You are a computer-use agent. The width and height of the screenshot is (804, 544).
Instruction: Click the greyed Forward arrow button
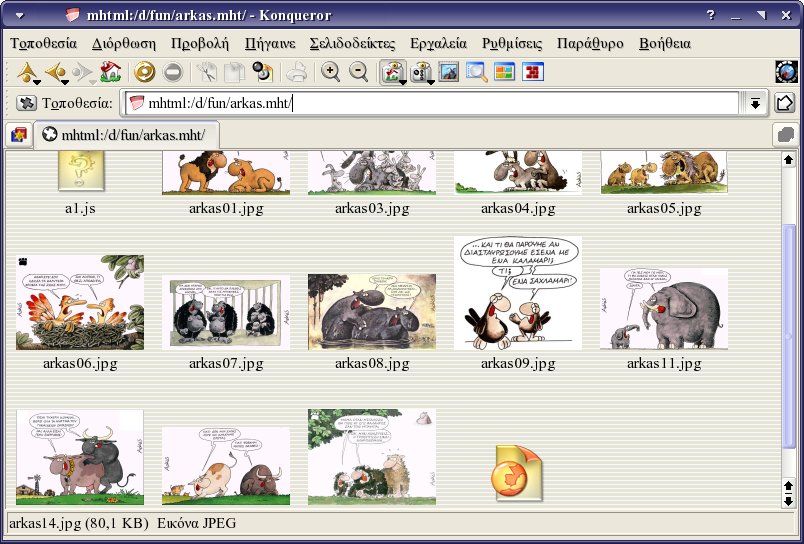point(82,72)
